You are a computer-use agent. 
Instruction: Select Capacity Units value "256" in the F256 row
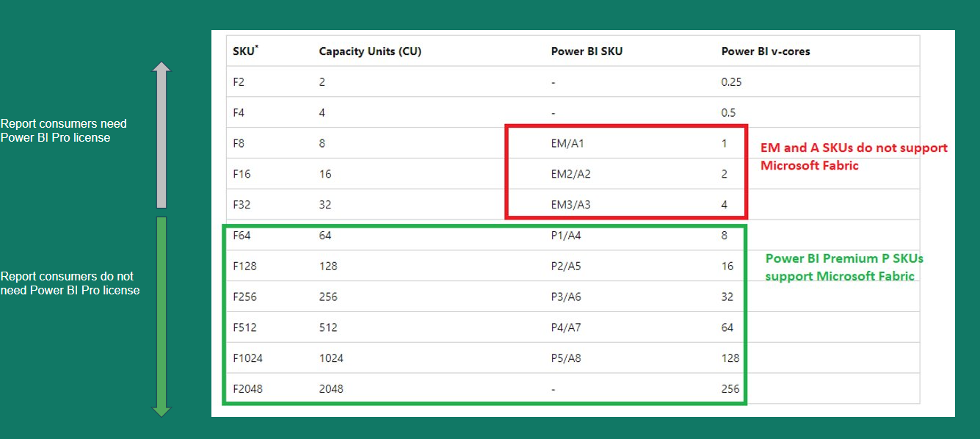pyautogui.click(x=327, y=297)
